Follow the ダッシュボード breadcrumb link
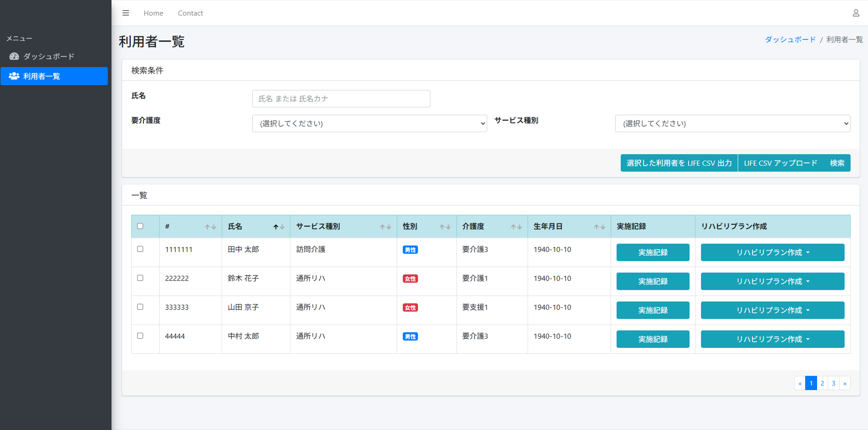The height and width of the screenshot is (430, 868). (790, 39)
